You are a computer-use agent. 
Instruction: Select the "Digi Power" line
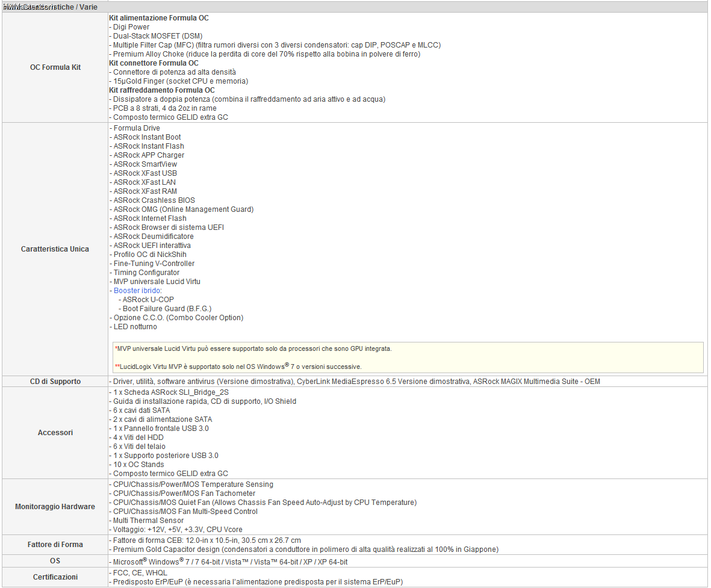pyautogui.click(x=129, y=27)
